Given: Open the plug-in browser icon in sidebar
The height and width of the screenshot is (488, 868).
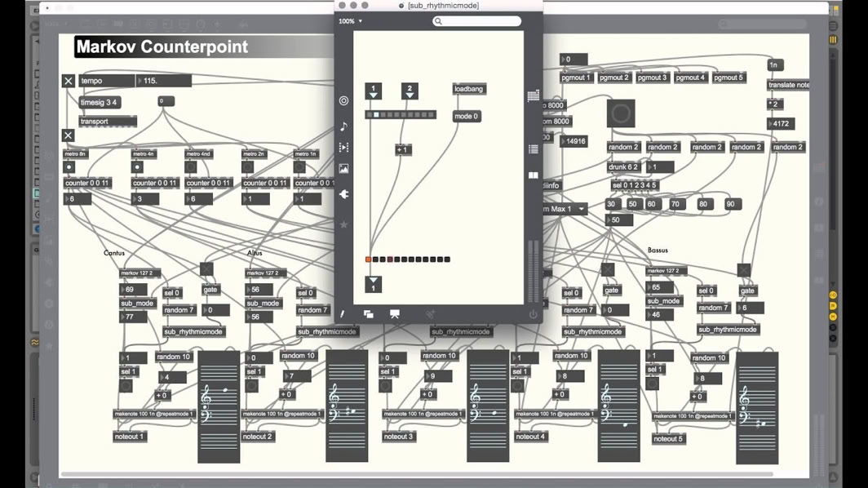Looking at the screenshot, I should point(343,194).
